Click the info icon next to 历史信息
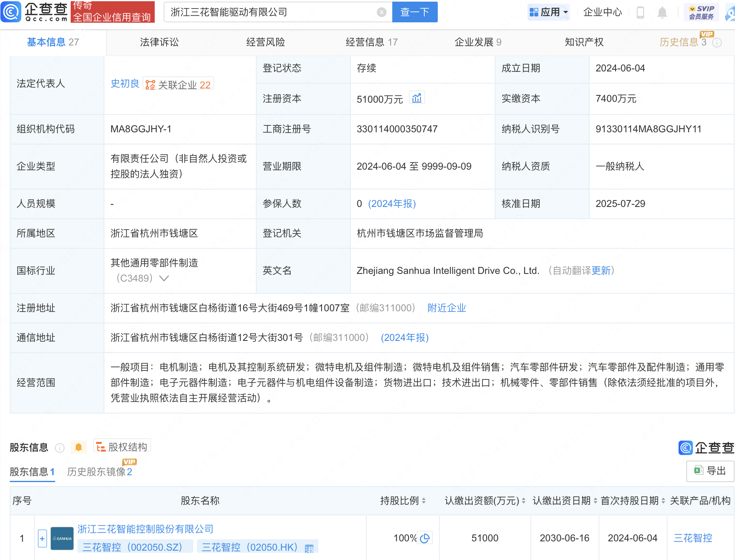The image size is (735, 560). [717, 43]
